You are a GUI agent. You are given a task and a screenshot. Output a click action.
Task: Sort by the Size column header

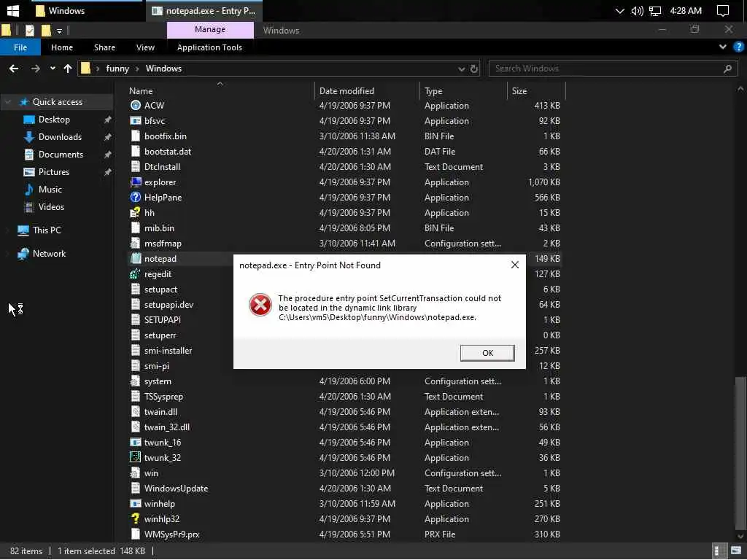point(519,91)
